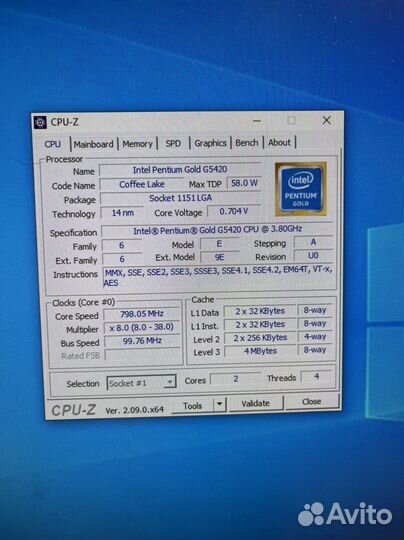This screenshot has height=540, width=404.
Task: Open the SPD tab
Action: tap(173, 143)
